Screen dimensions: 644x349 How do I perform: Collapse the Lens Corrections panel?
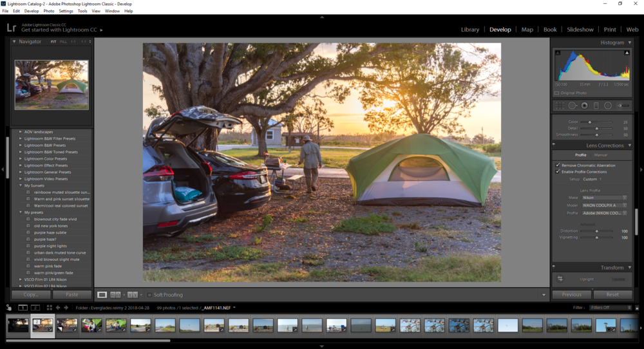[629, 146]
